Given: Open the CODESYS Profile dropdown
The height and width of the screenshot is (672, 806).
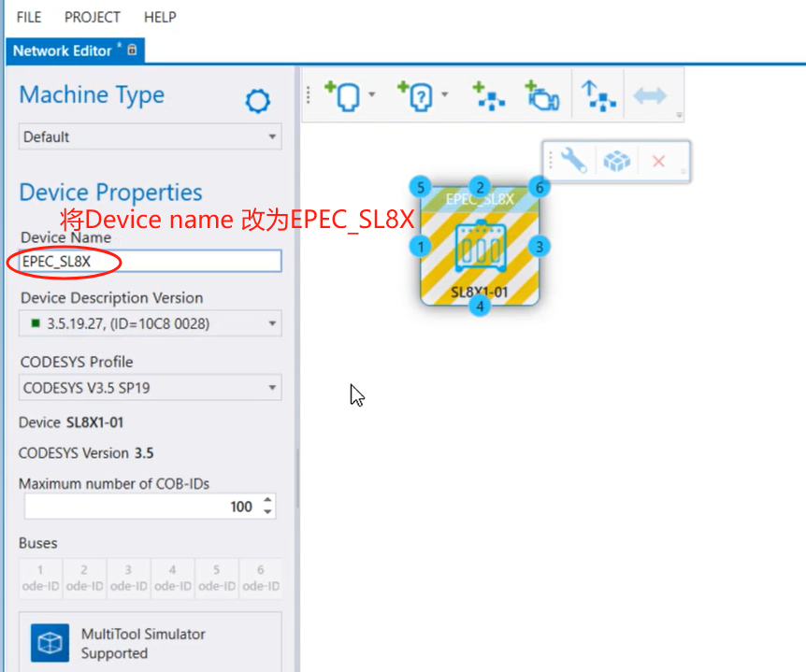Looking at the screenshot, I should point(151,387).
